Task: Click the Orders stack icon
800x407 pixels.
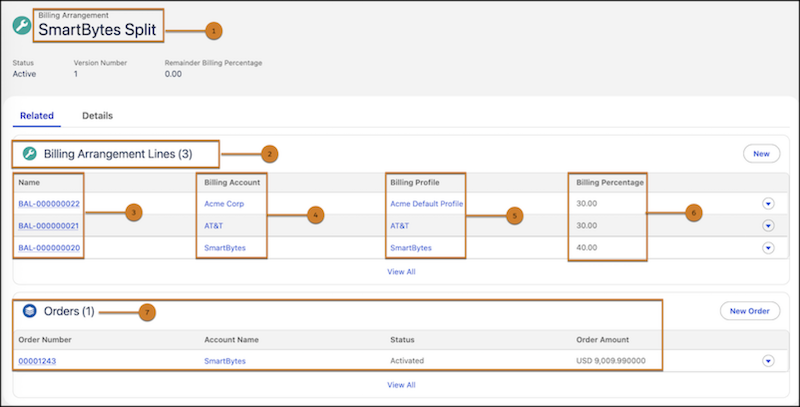Action: (30, 311)
